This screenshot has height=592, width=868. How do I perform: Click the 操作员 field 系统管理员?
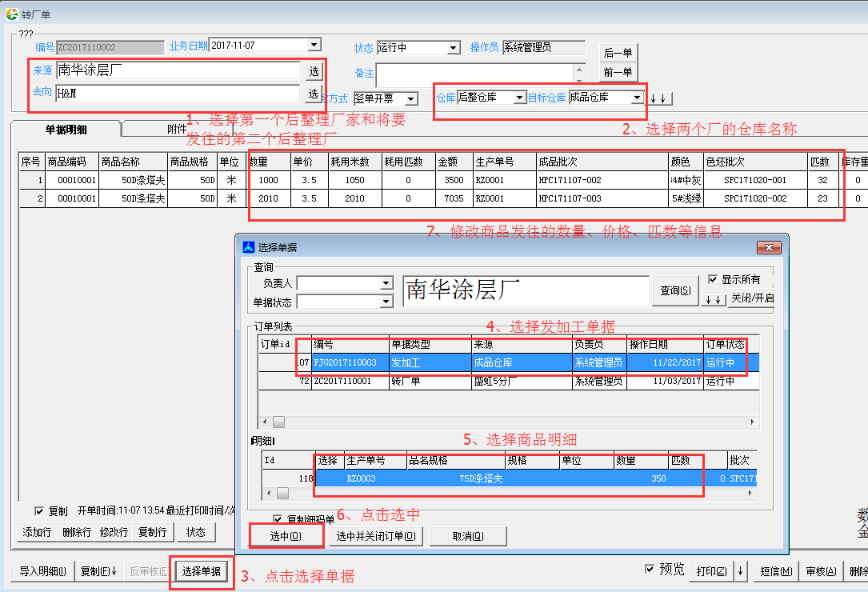[544, 48]
